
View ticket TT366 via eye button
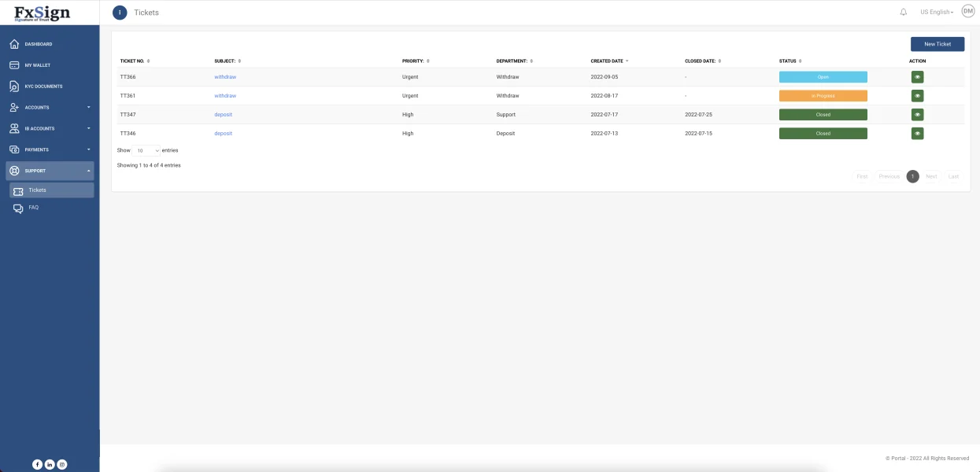pos(917,77)
